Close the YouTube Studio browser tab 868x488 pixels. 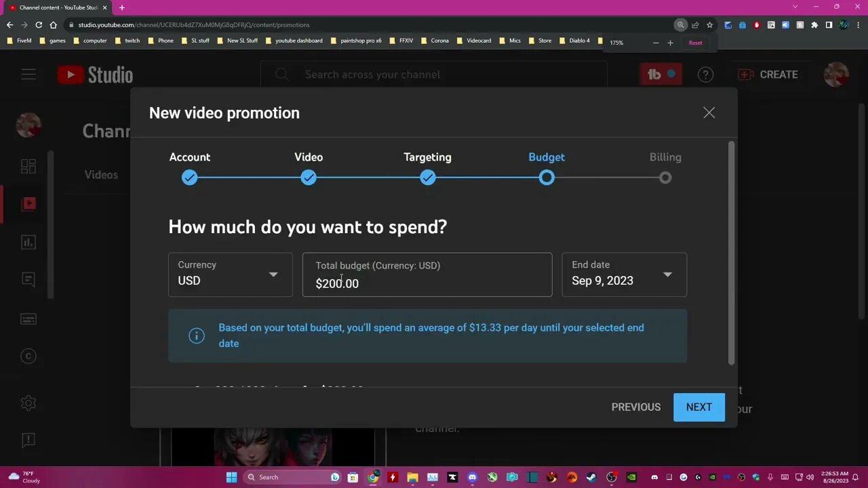point(105,7)
